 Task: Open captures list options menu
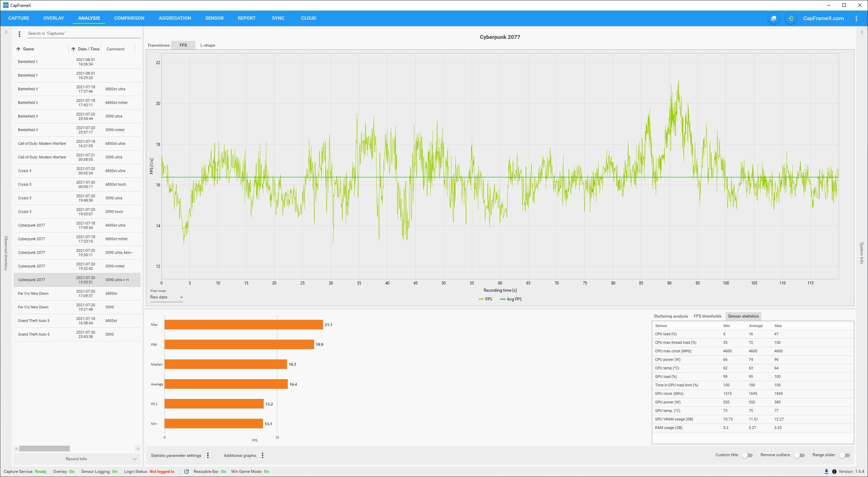(19, 34)
